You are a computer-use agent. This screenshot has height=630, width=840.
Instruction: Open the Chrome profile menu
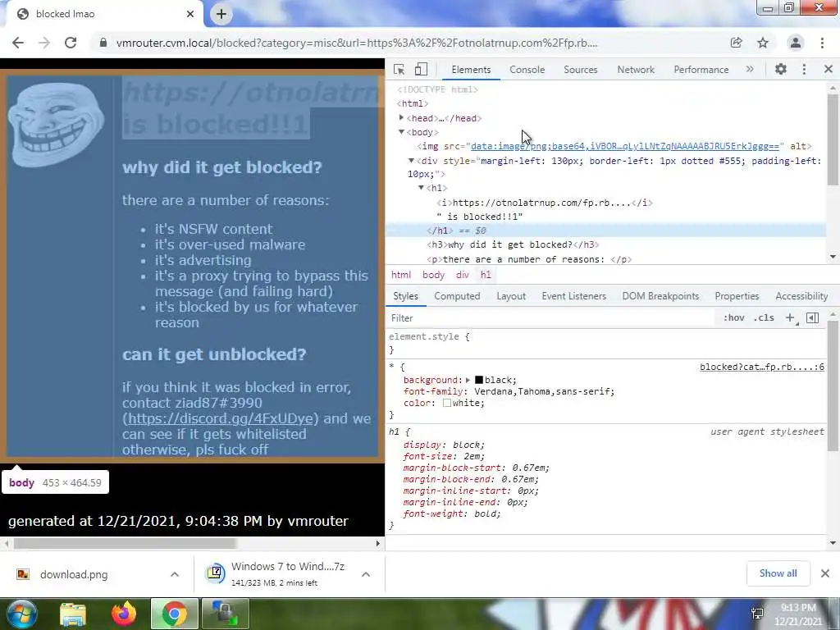(796, 43)
